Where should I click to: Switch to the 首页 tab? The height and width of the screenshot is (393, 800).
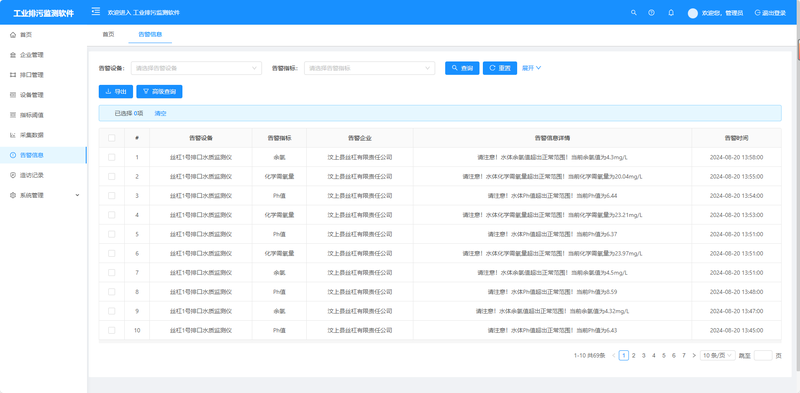click(x=108, y=34)
